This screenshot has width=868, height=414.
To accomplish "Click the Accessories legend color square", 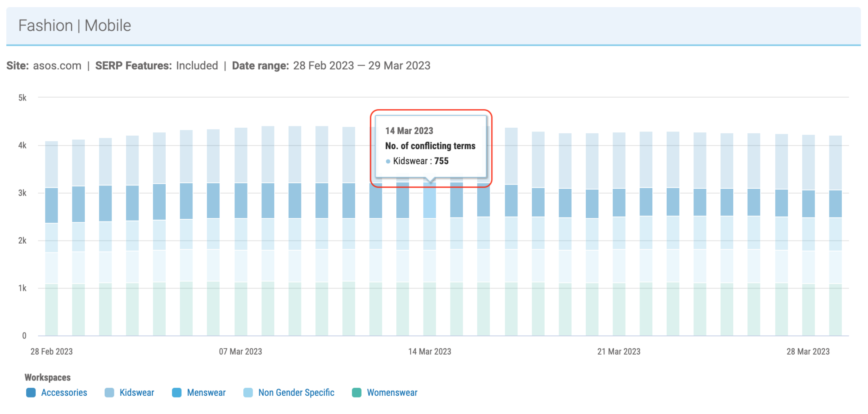I will coord(31,392).
